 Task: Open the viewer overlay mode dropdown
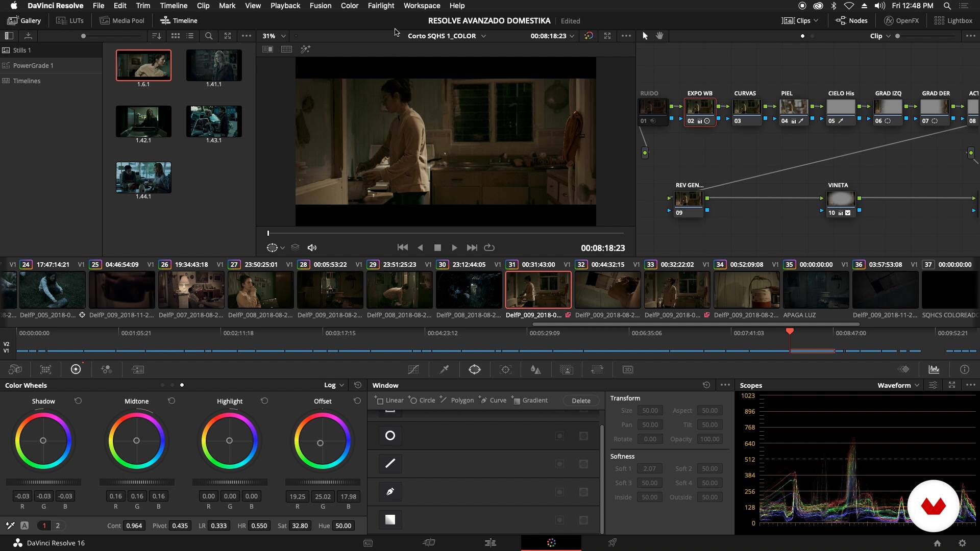[x=276, y=247]
